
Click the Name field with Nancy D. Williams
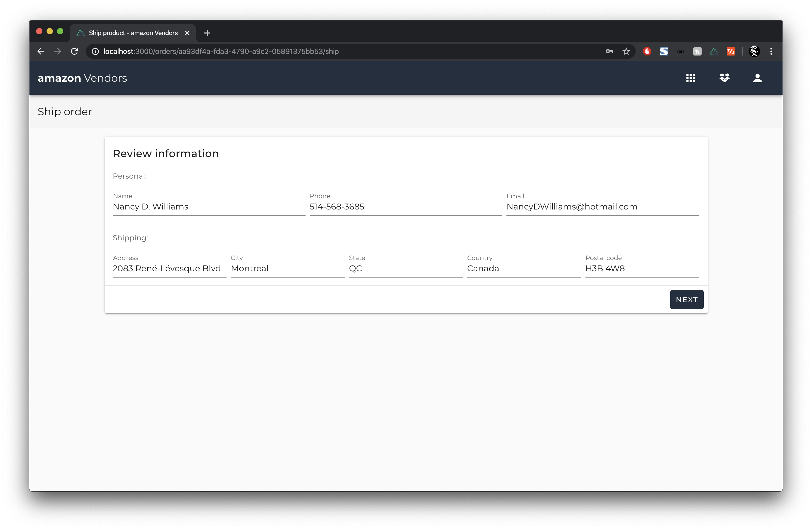pyautogui.click(x=208, y=207)
